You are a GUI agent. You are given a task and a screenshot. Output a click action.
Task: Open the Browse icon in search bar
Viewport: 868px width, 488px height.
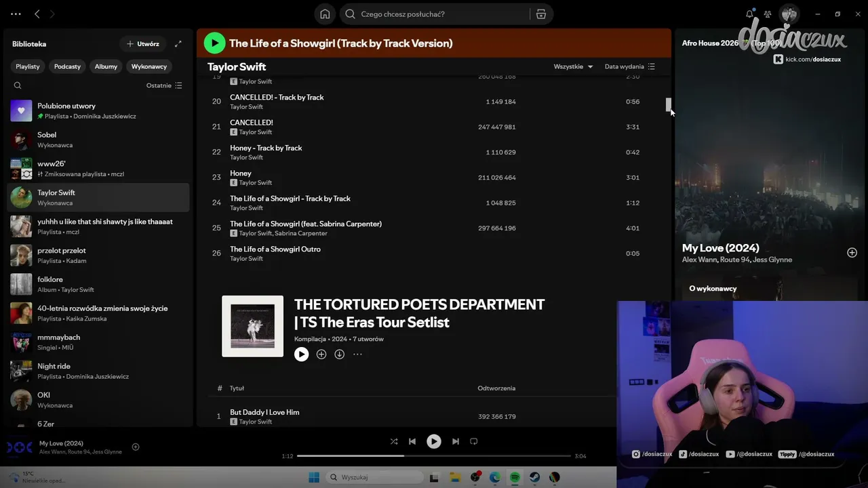(540, 14)
